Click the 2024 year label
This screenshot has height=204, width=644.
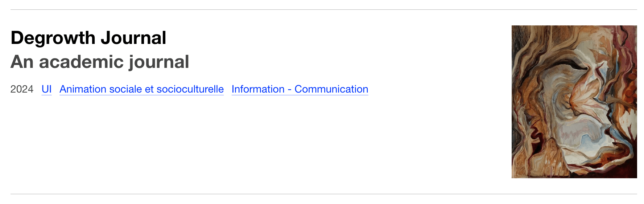pos(22,89)
